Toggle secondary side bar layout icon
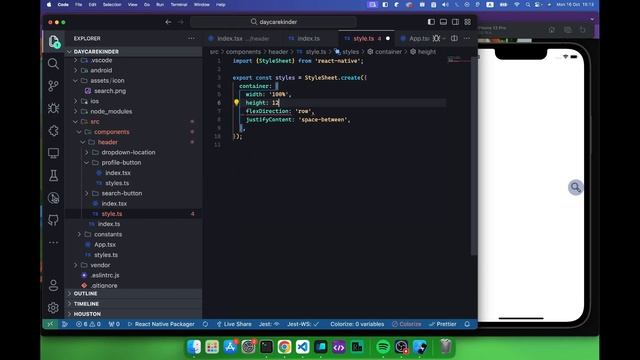 click(456, 22)
